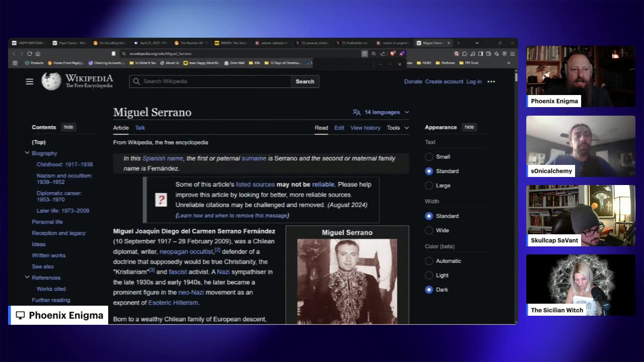Select Automatic color radio
This screenshot has width=644, height=362.
(429, 261)
